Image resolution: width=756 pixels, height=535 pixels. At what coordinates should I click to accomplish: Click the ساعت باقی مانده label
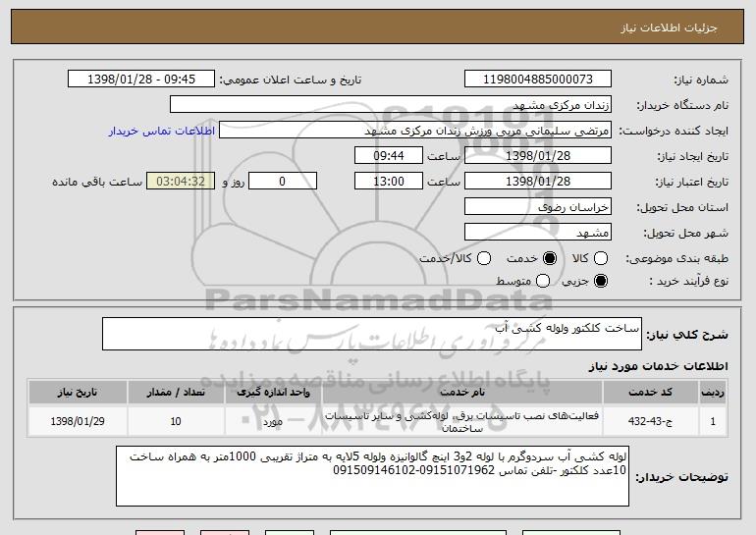point(97,182)
